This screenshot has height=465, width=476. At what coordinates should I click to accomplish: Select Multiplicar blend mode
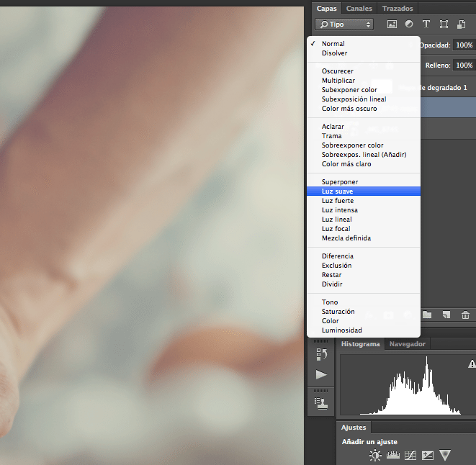point(364,81)
